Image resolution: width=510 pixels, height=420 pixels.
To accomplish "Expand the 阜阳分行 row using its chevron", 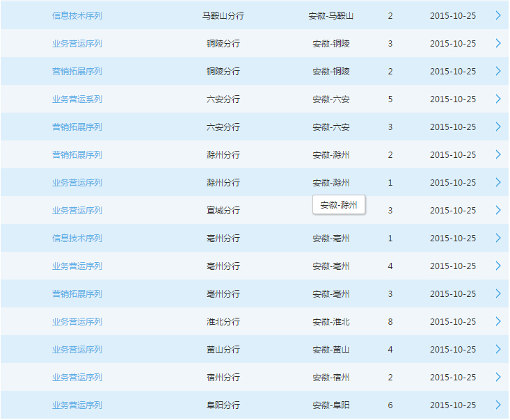I will pyautogui.click(x=497, y=405).
